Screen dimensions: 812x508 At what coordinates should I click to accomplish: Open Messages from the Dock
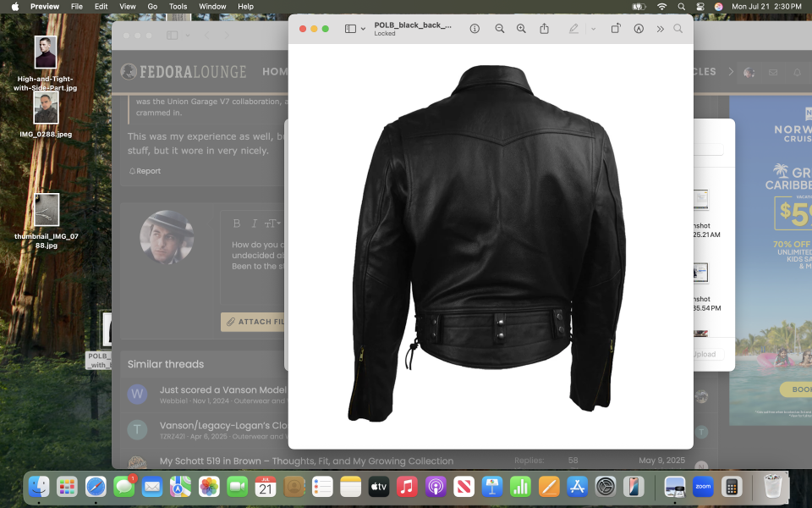[123, 487]
